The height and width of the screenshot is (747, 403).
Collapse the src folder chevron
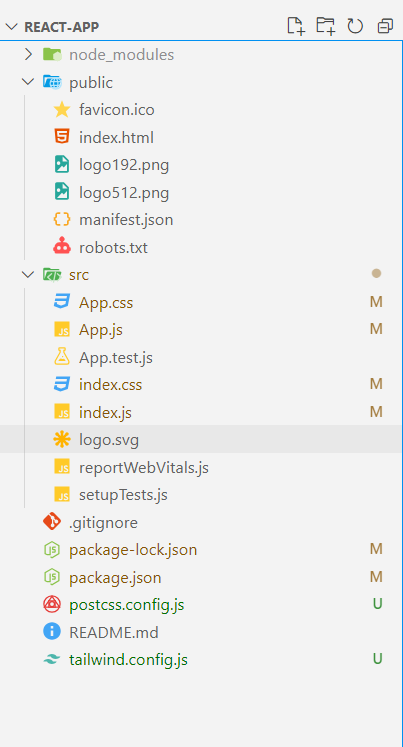[29, 275]
